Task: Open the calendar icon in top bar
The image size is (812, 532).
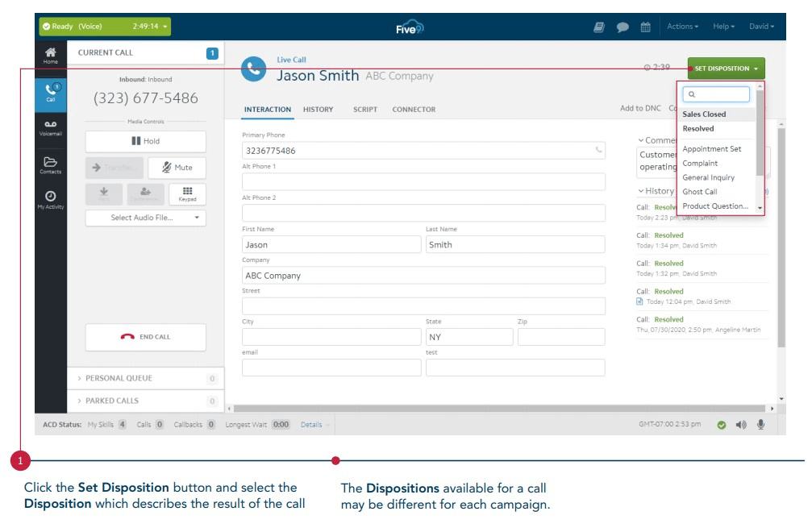Action: click(645, 27)
